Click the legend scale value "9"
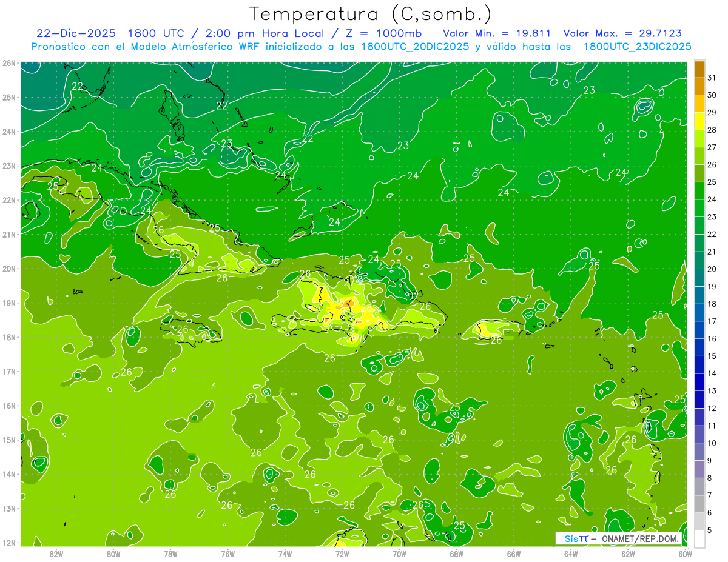Viewport: 728px width, 562px height. (710, 460)
